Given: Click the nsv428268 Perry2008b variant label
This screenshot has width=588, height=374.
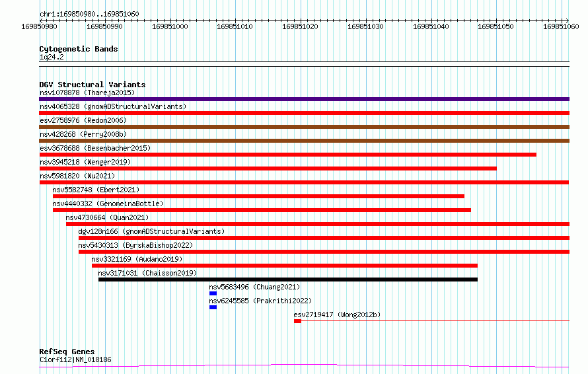Looking at the screenshot, I should (x=83, y=134).
